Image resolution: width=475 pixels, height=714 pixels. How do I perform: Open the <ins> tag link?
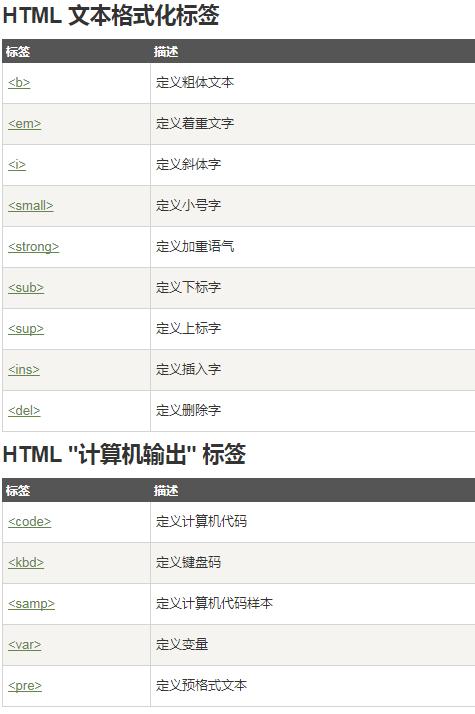click(x=24, y=369)
